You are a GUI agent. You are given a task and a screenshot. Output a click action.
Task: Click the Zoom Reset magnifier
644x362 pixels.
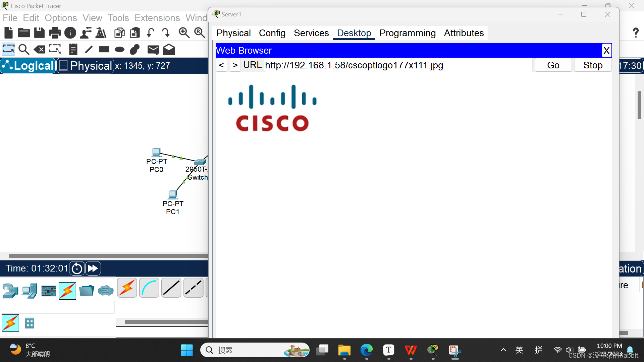[x=200, y=33]
